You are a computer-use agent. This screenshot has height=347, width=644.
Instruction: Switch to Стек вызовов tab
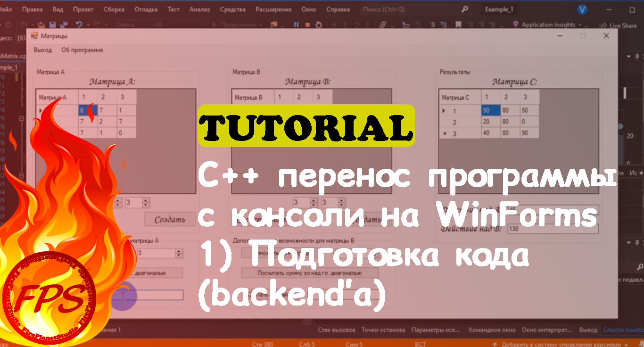click(337, 330)
